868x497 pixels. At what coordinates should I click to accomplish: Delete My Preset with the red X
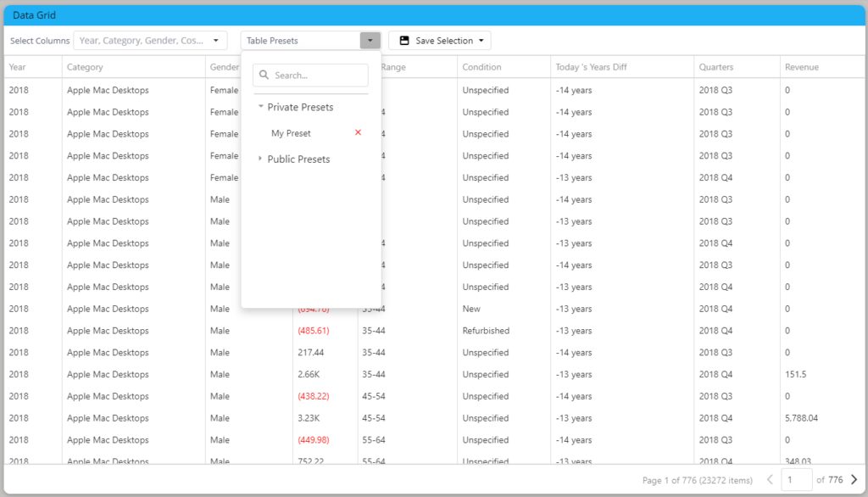359,133
